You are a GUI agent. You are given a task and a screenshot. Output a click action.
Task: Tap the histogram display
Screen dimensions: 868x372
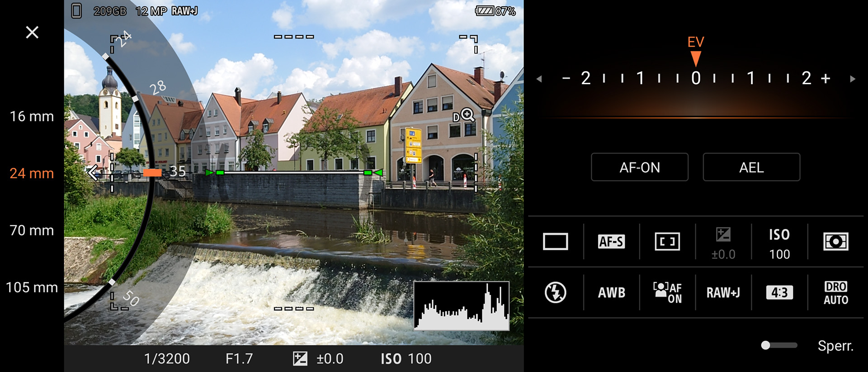click(461, 305)
